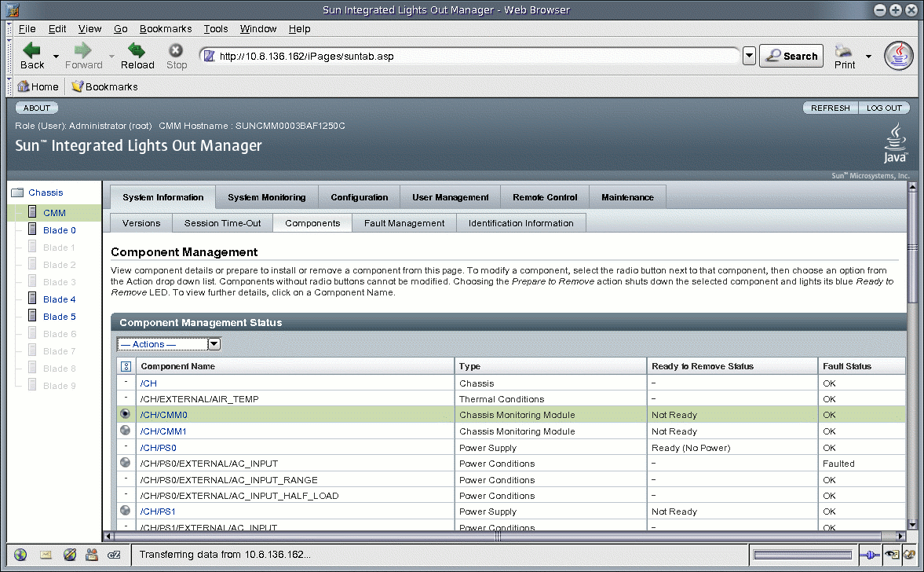
Task: Select radio button for /CH/PS0/EXTERNAL/AC_INPUT
Action: click(x=125, y=462)
